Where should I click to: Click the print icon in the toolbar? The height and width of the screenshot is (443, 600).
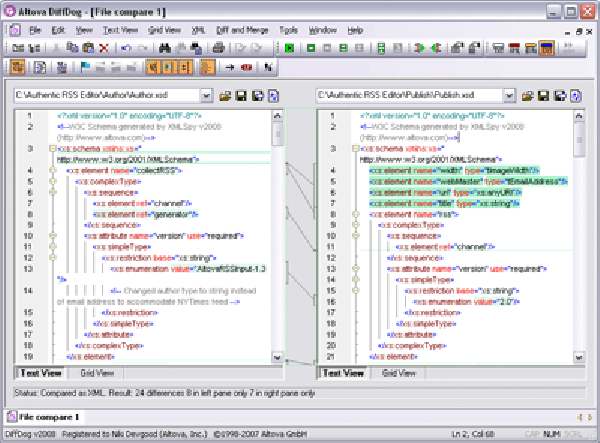click(x=218, y=47)
